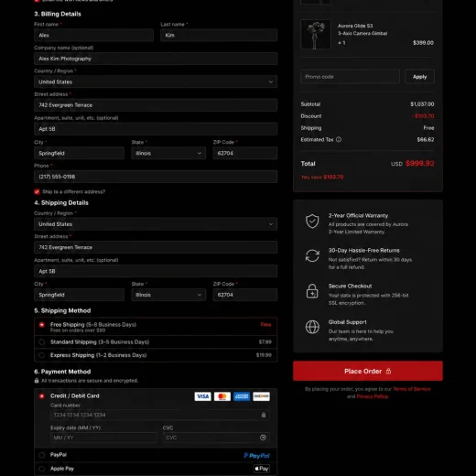Open the Terms of Service link
This screenshot has width=476, height=476.
[x=412, y=389]
